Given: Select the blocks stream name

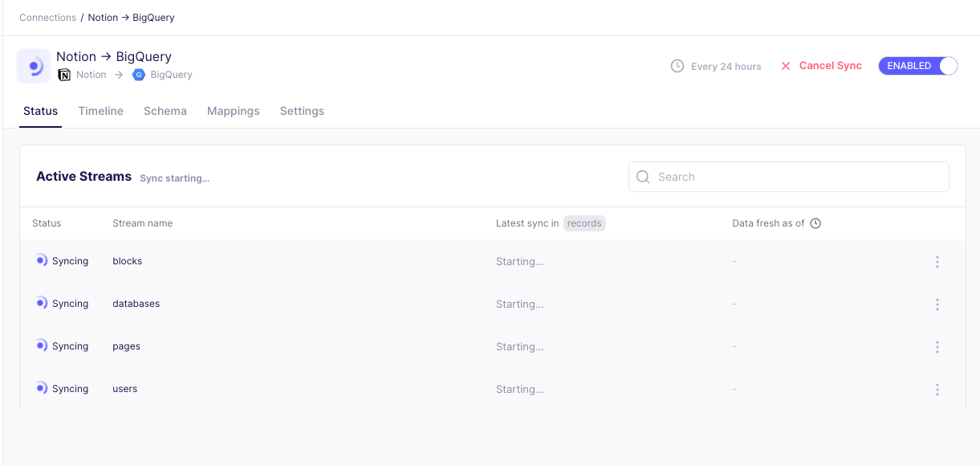Looking at the screenshot, I should 127,261.
